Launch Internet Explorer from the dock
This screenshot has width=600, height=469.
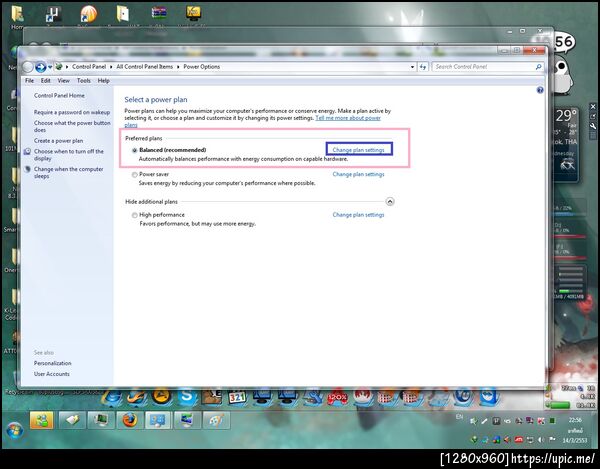[112, 398]
